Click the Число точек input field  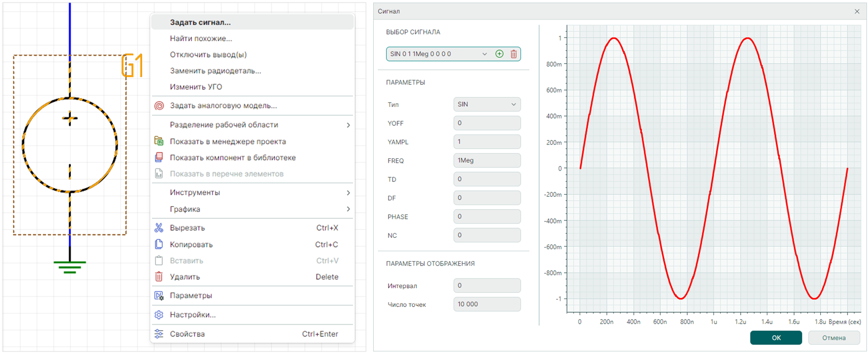(x=487, y=304)
